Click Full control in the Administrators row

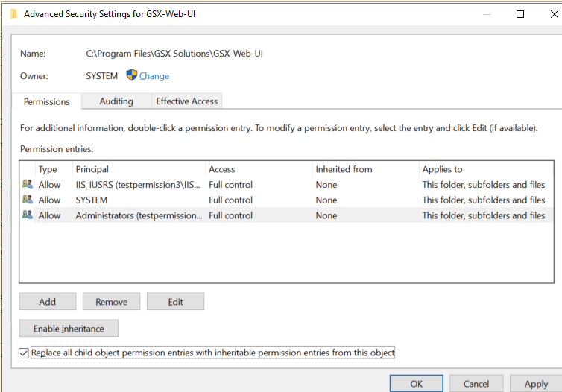point(230,215)
